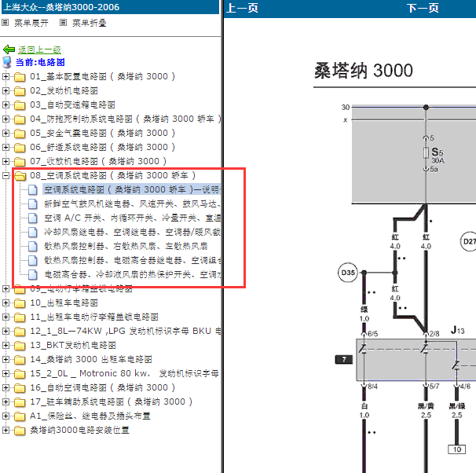This screenshot has width=476, height=473.
Task: Click folder icon of 01_基本配置电路图
Action: tap(20, 77)
